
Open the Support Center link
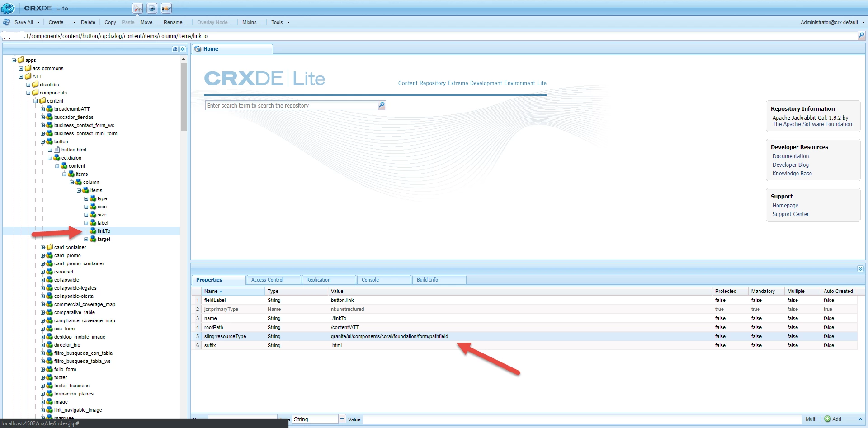click(x=790, y=214)
